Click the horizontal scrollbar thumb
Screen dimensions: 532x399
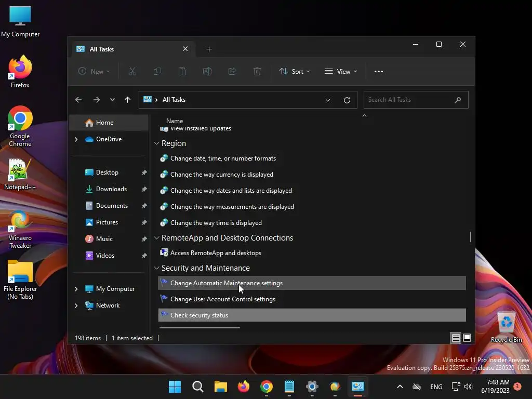199,328
